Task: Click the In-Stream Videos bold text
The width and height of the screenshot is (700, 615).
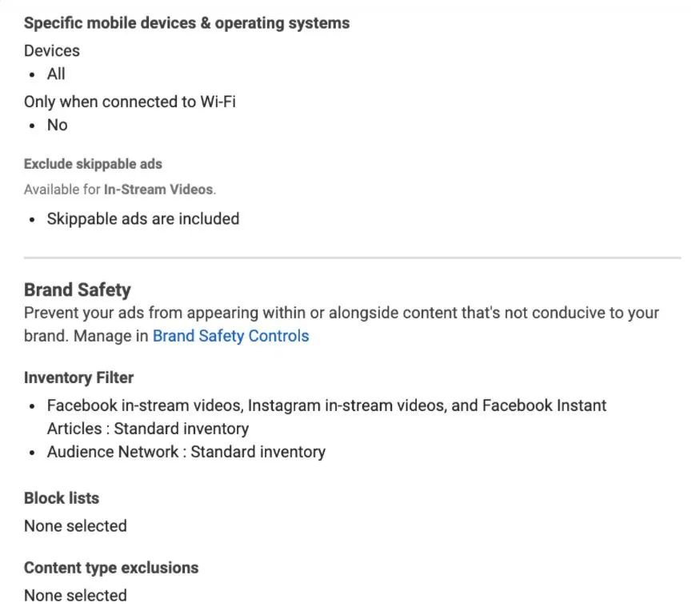Action: pyautogui.click(x=158, y=190)
